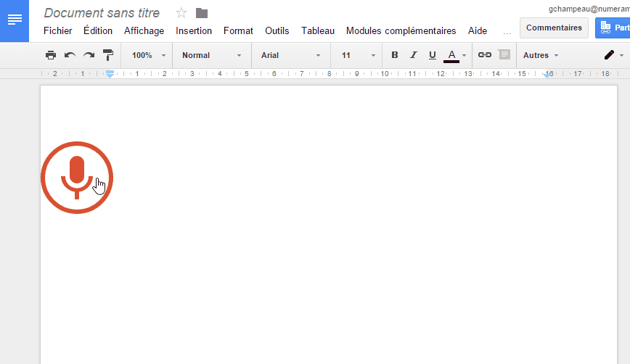Insert a comment icon
This screenshot has width=630, height=364.
click(504, 54)
